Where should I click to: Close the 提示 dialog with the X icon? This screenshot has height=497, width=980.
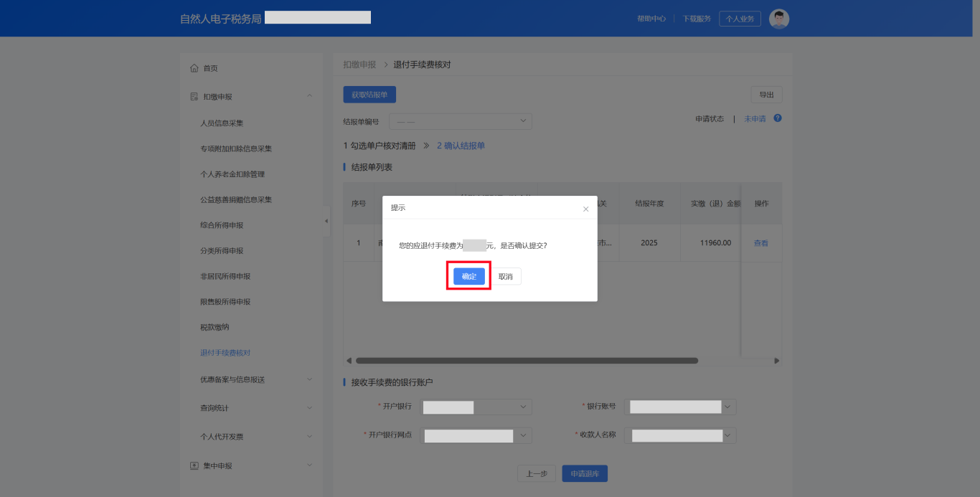pyautogui.click(x=585, y=208)
